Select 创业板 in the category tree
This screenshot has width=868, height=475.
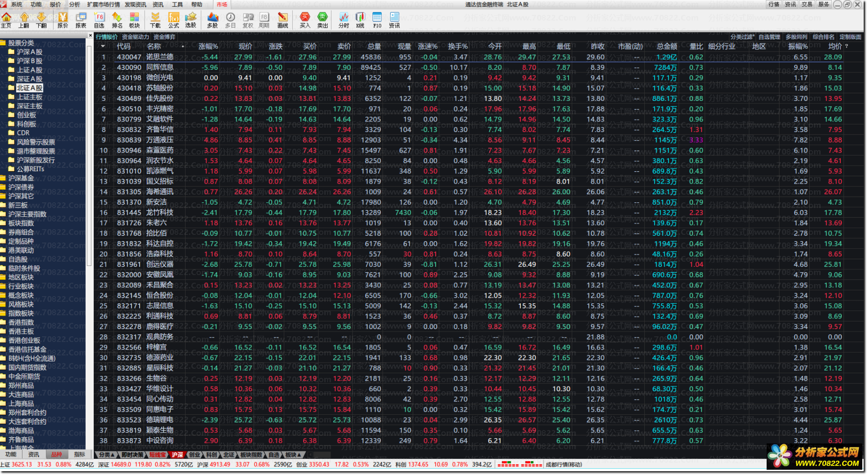point(26,115)
